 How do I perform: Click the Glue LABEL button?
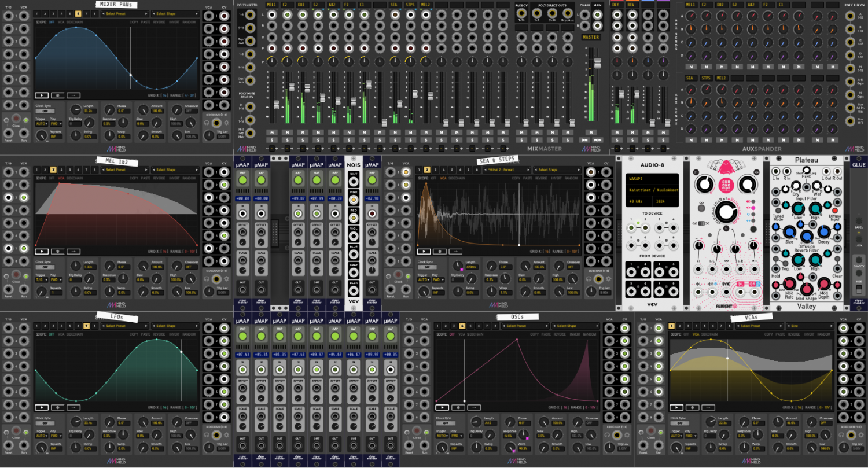[x=859, y=222]
